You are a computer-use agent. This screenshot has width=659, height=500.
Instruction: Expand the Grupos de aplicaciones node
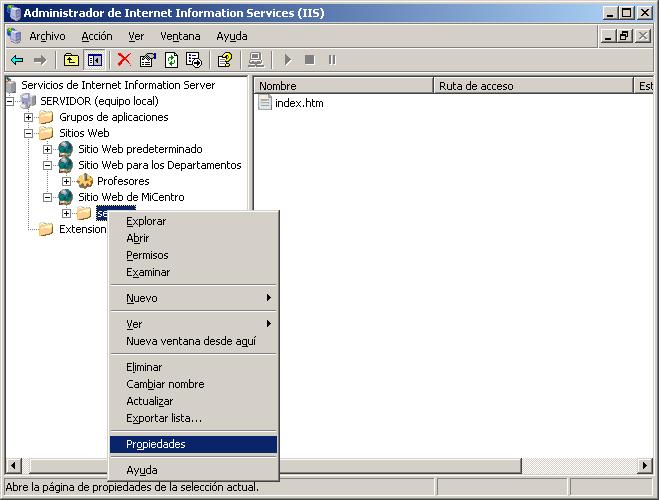point(28,117)
